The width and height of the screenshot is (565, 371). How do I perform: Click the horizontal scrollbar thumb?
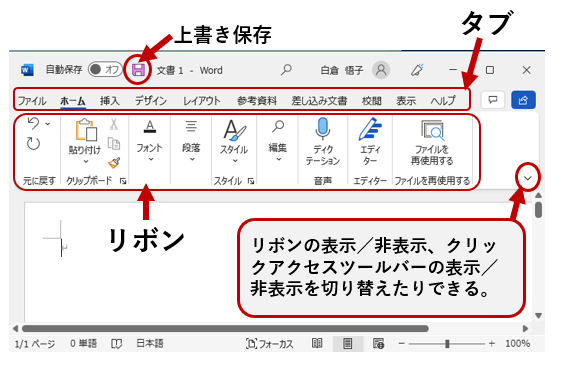[225, 328]
